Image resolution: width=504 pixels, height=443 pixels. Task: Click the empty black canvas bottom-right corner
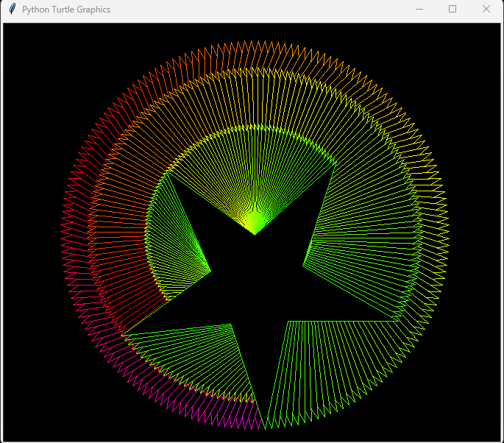[475, 419]
